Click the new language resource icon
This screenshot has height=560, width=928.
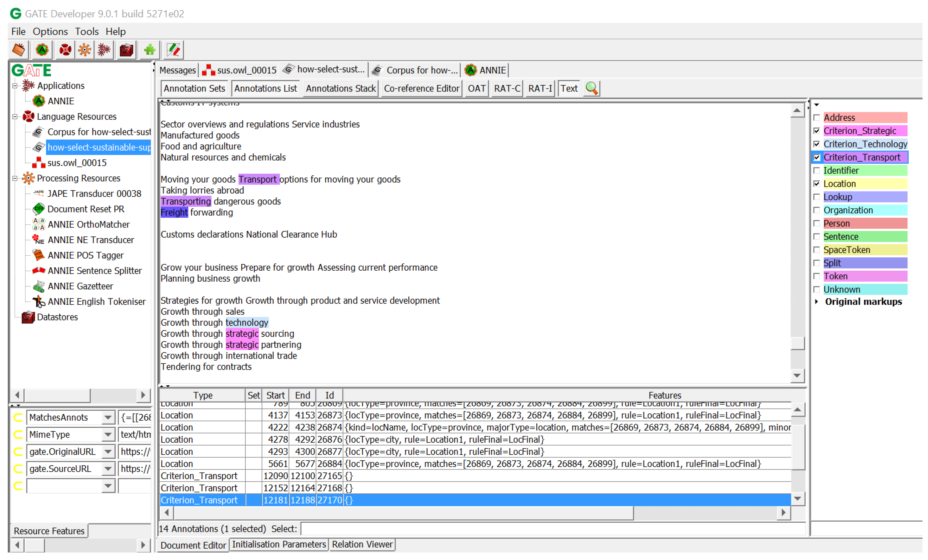(x=65, y=50)
